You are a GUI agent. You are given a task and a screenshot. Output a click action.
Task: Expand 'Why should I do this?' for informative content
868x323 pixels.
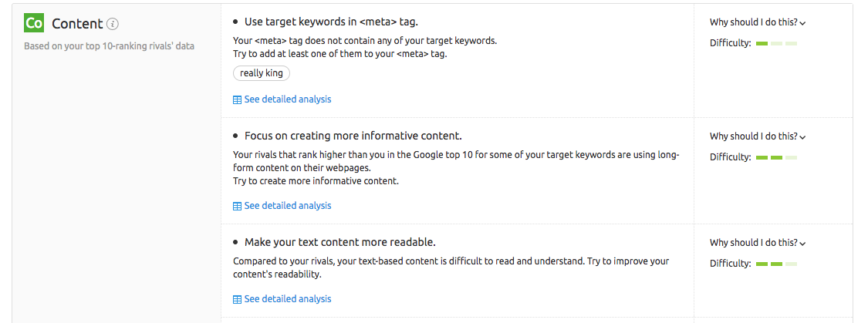point(753,136)
